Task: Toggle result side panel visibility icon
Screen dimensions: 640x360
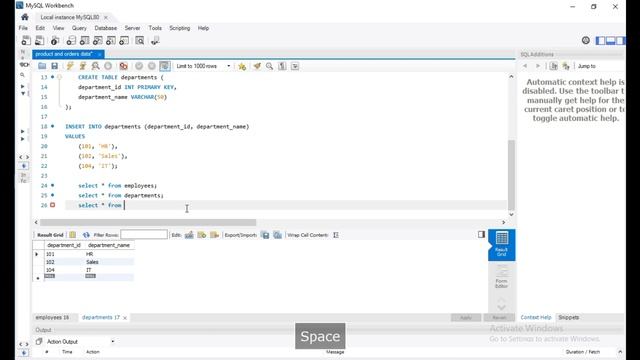Action: coord(481,234)
